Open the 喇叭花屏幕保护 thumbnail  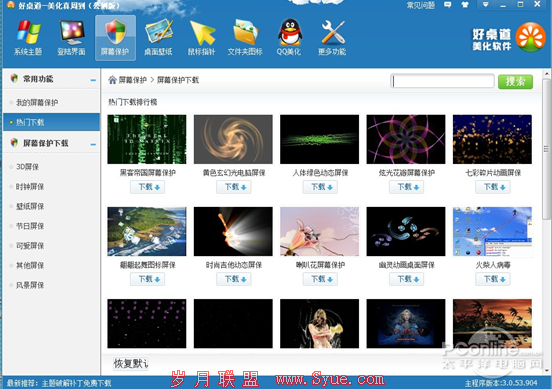[x=320, y=231]
